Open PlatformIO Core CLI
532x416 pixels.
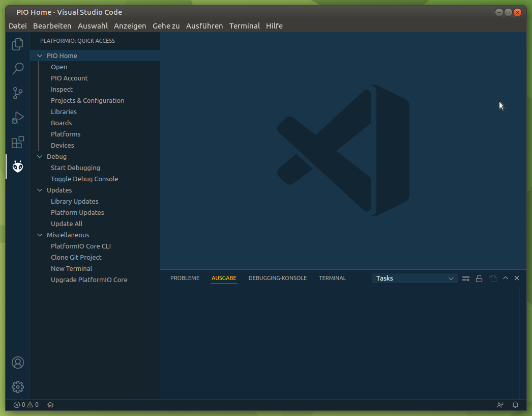click(x=81, y=246)
